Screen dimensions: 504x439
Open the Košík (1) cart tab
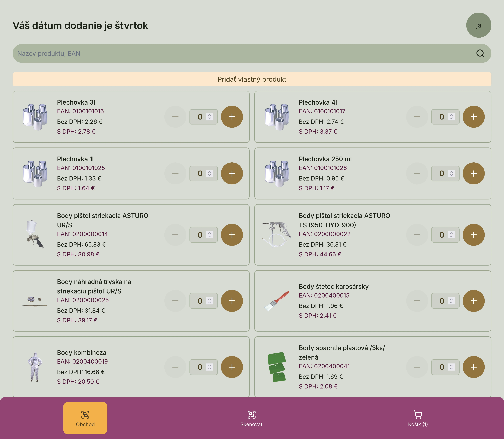pyautogui.click(x=418, y=418)
